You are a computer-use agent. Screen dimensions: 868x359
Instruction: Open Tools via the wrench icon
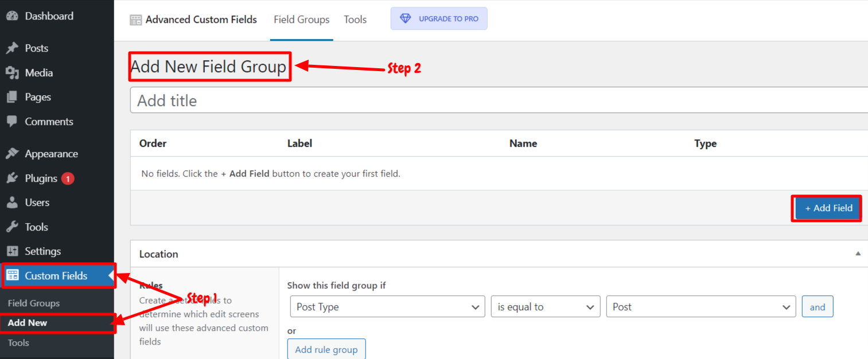click(x=12, y=227)
